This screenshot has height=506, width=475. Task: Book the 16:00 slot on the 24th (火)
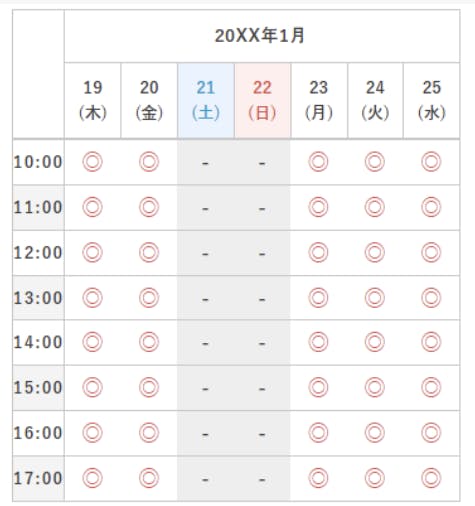(x=375, y=433)
